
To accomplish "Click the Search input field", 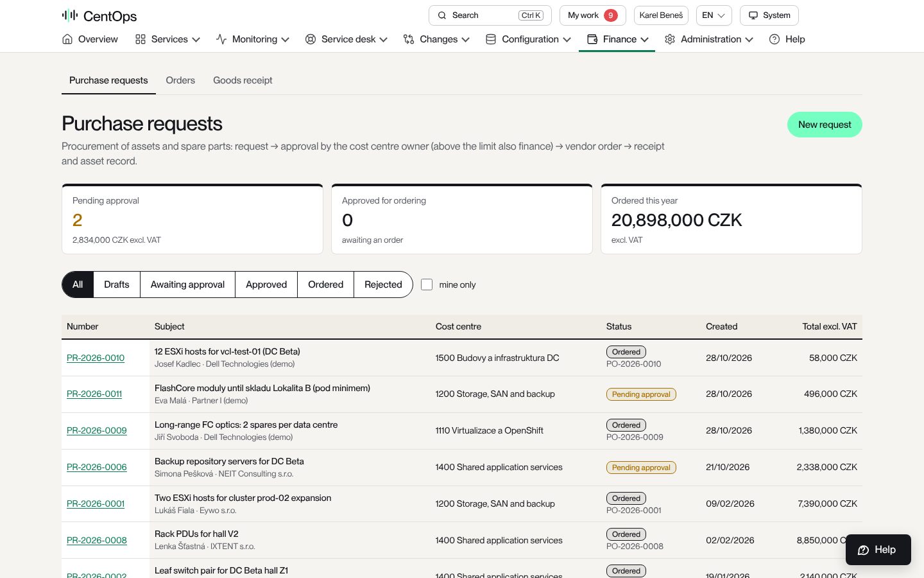I will (x=489, y=15).
